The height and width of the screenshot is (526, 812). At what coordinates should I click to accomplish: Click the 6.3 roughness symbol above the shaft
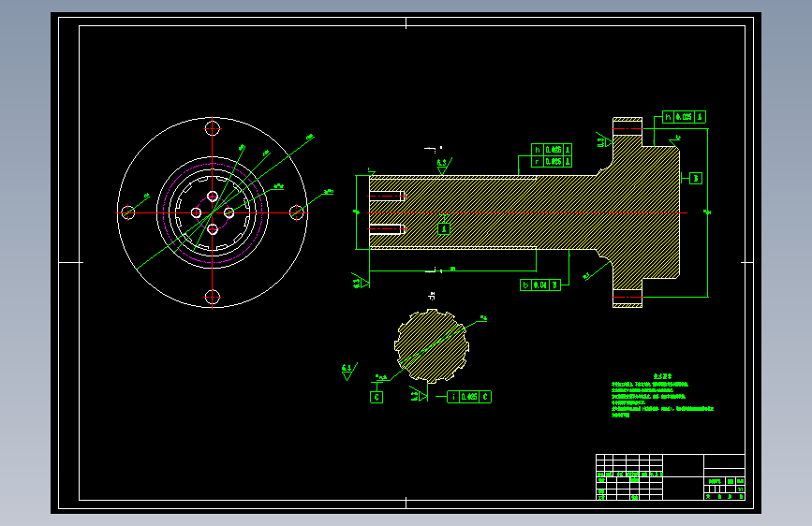tap(442, 167)
